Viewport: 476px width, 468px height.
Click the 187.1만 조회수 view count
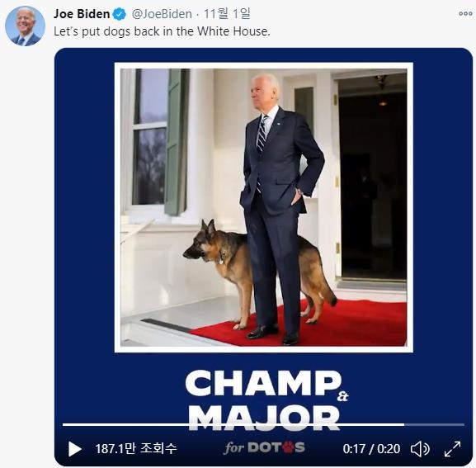(x=136, y=448)
